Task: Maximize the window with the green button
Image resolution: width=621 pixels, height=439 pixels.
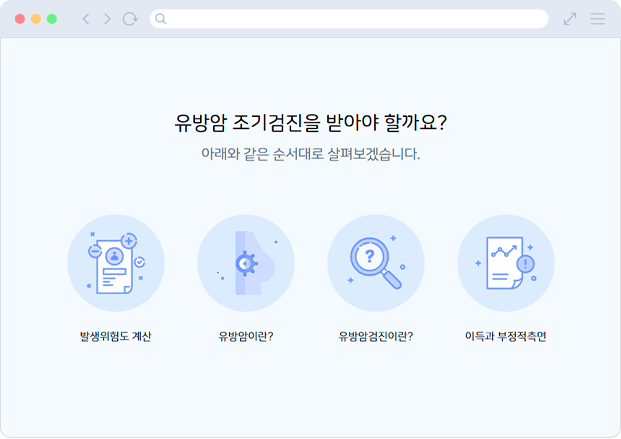Action: 52,19
